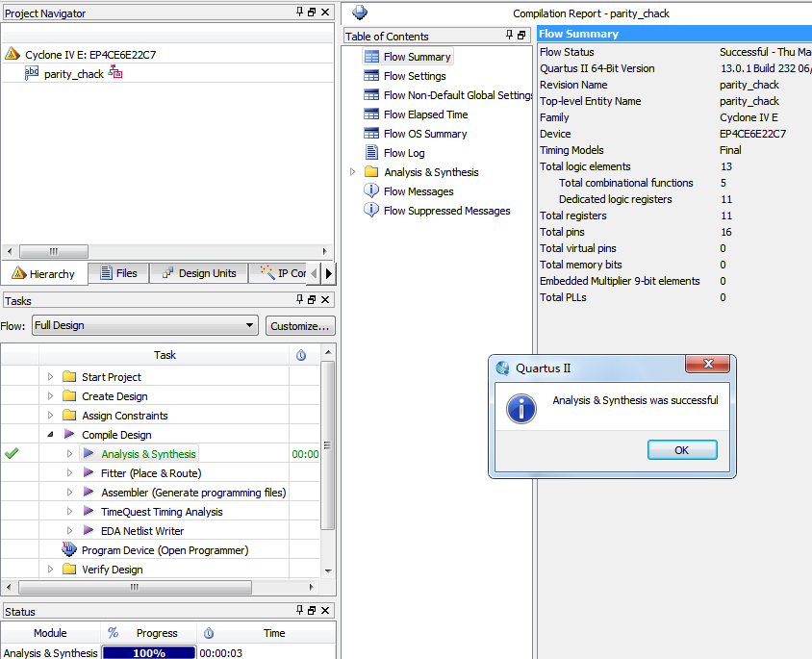The height and width of the screenshot is (659, 812).
Task: Show next tabs with right arrow
Action: (329, 273)
